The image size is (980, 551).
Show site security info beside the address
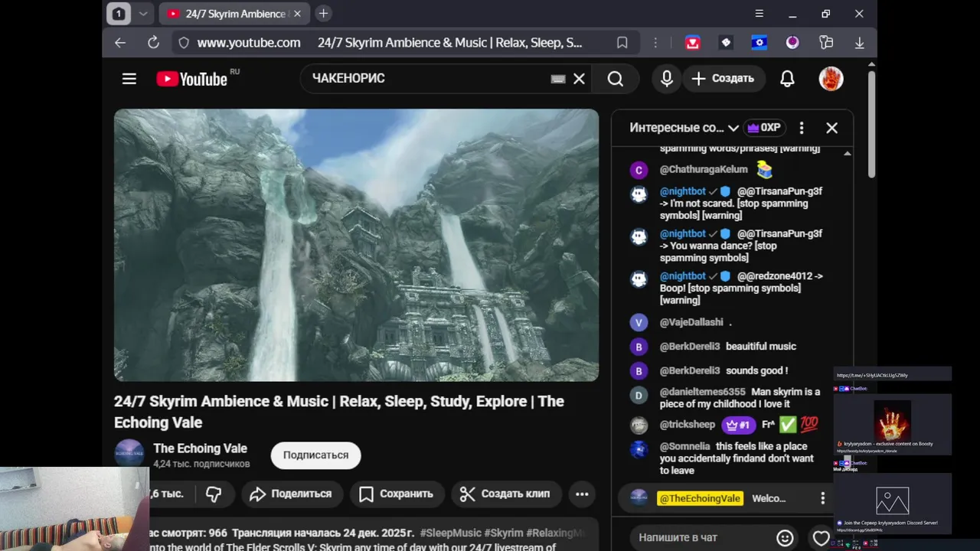(183, 43)
